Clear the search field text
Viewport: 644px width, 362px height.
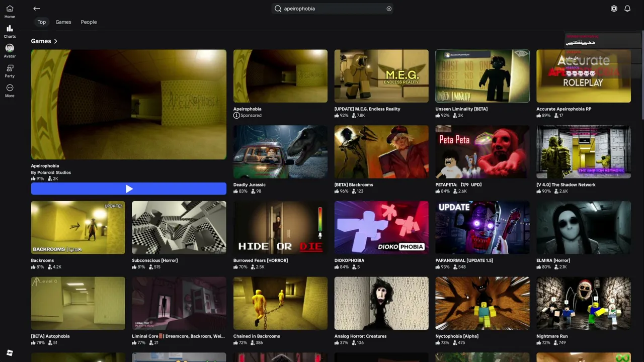tap(389, 9)
